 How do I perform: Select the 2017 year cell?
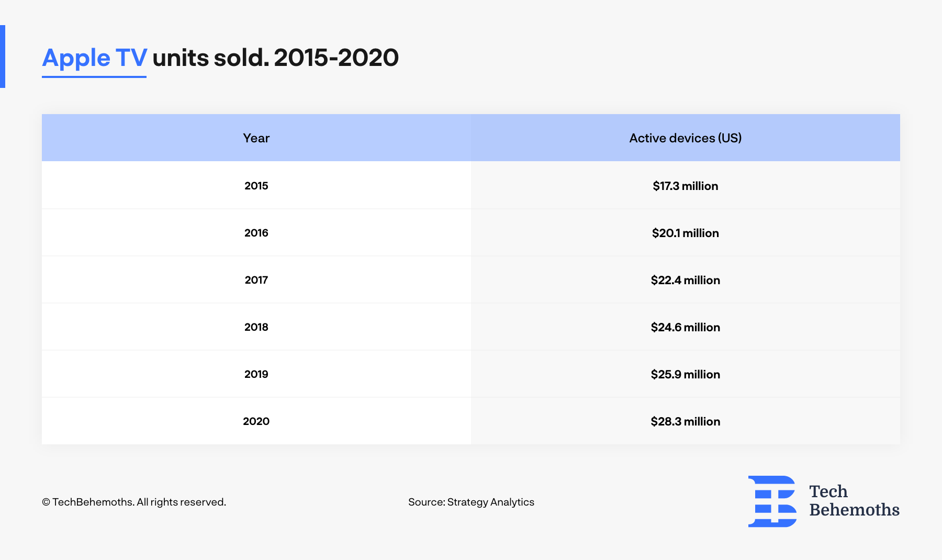[x=256, y=279]
